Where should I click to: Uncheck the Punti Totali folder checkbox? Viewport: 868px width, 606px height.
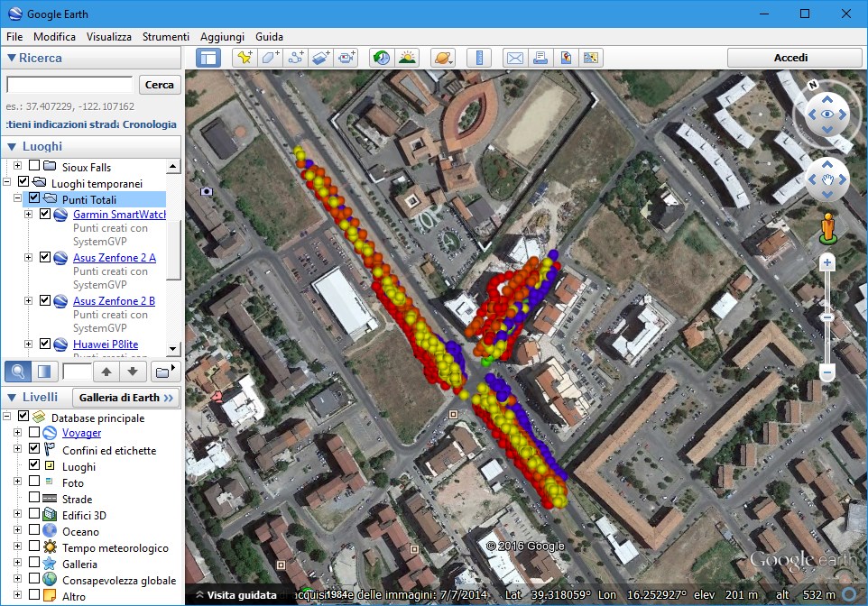coord(34,197)
